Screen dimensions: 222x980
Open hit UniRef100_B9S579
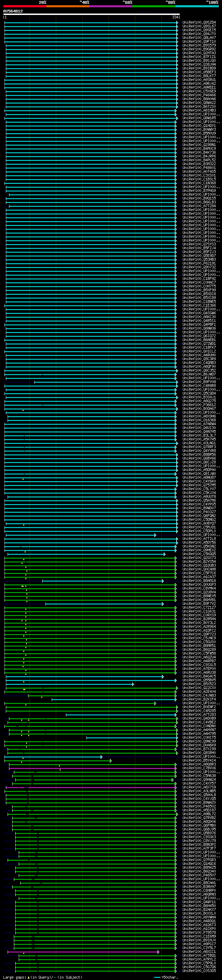coord(199,45)
